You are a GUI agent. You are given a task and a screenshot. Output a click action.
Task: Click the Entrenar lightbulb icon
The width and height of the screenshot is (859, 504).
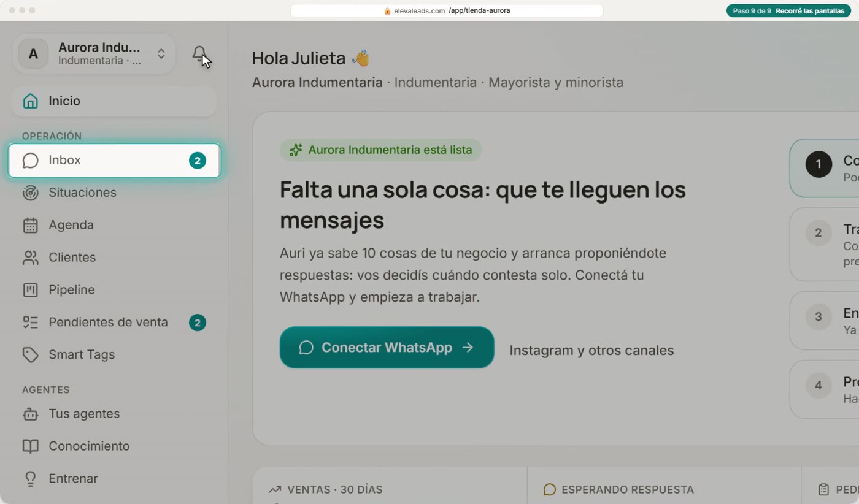coord(30,479)
